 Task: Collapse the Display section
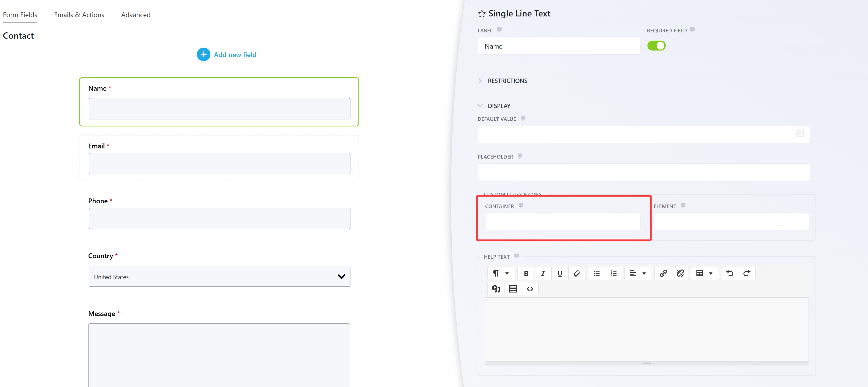[x=499, y=106]
